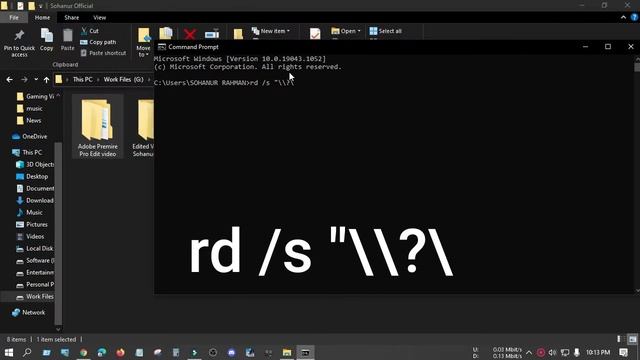Click the navigation pane scroll-down arrow
This screenshot has width=640, height=360.
58,329
